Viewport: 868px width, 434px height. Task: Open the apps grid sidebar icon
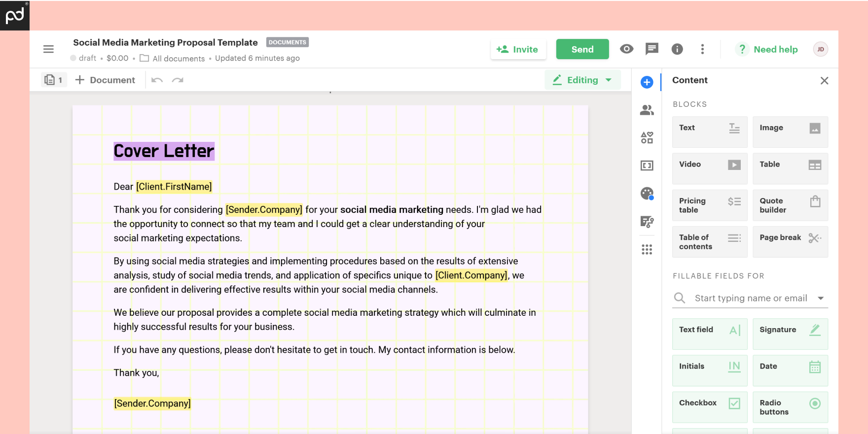tap(647, 250)
